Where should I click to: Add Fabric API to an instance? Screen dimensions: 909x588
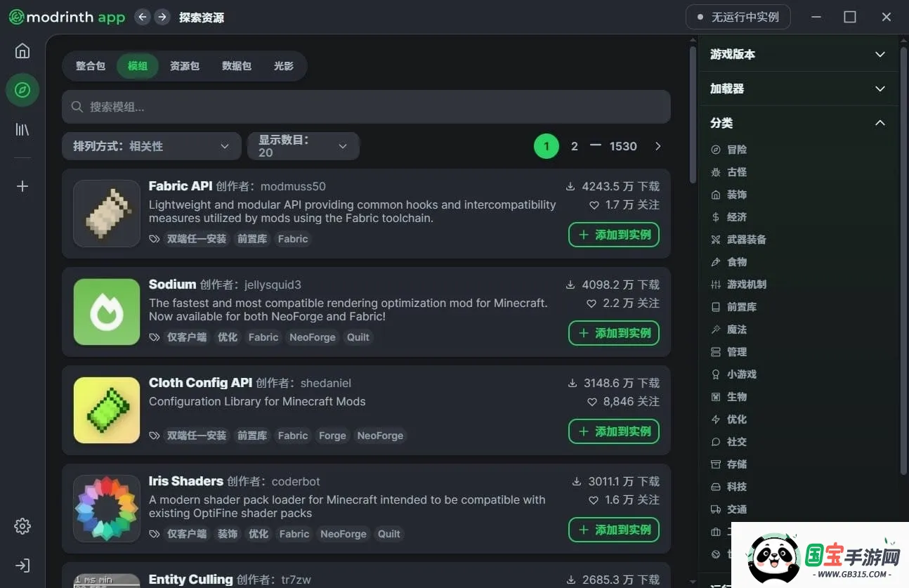click(x=614, y=235)
